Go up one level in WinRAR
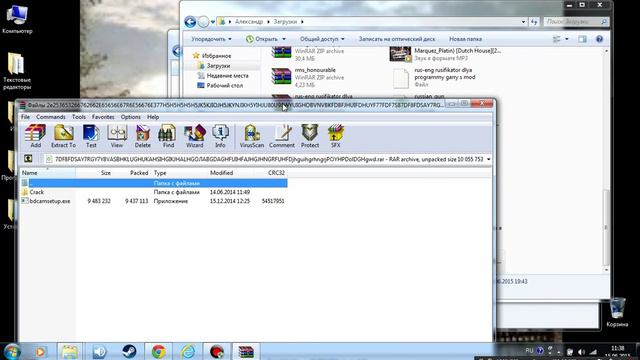 (28, 159)
